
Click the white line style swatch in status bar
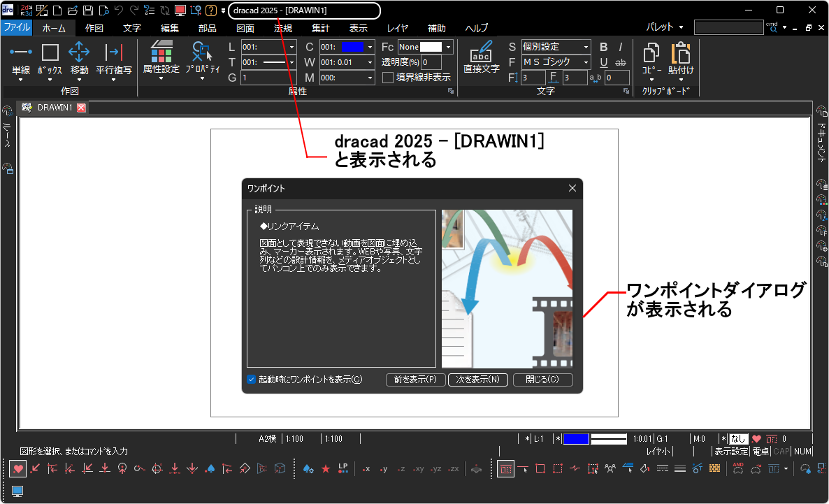pyautogui.click(x=609, y=439)
